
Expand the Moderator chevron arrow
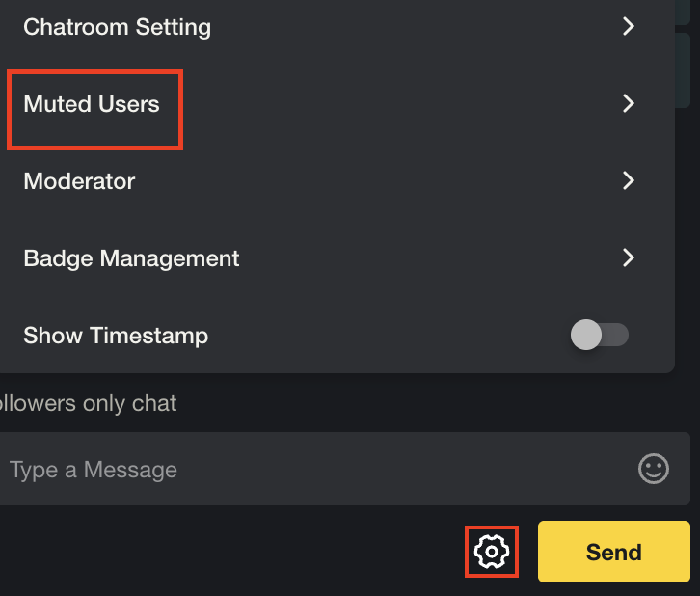point(629,180)
